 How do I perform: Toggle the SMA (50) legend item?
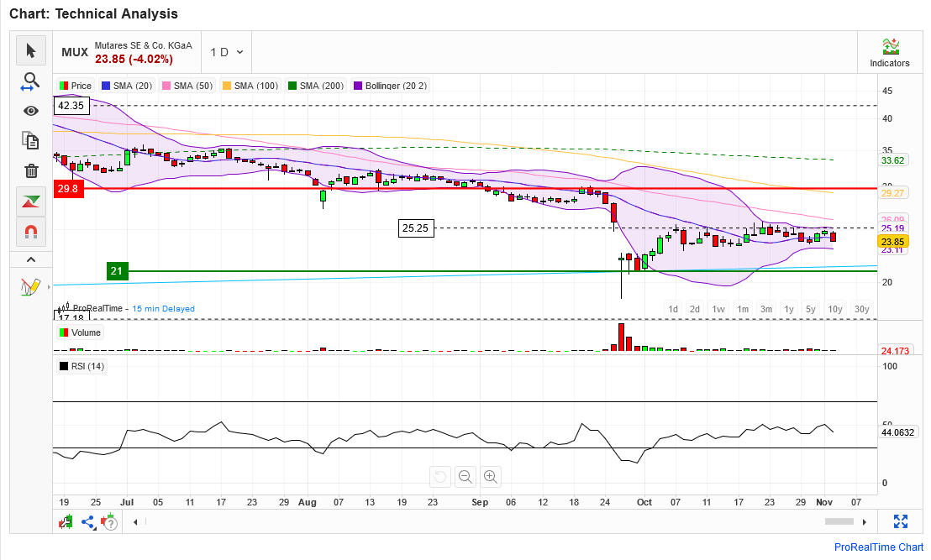coord(187,86)
